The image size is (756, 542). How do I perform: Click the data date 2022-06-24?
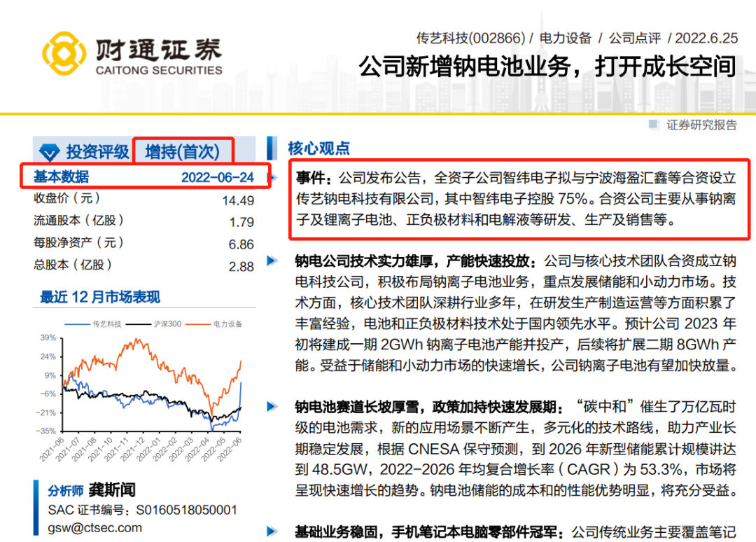218,177
